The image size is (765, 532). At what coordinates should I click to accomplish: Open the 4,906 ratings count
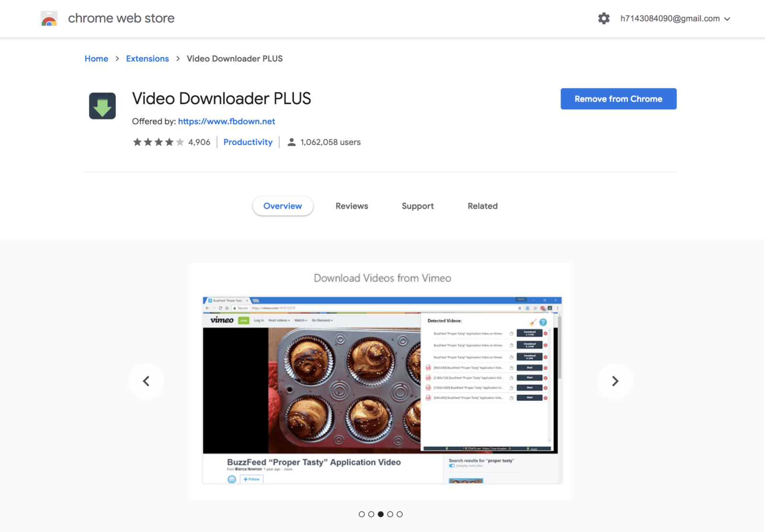(x=199, y=142)
